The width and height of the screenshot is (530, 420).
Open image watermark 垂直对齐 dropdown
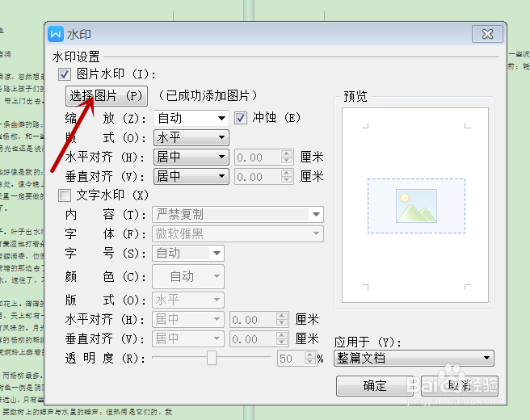(191, 176)
